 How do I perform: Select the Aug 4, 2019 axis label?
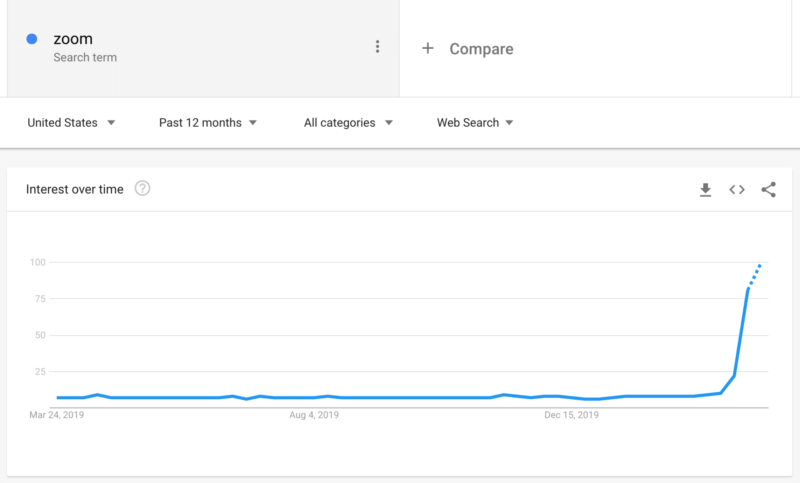[312, 415]
